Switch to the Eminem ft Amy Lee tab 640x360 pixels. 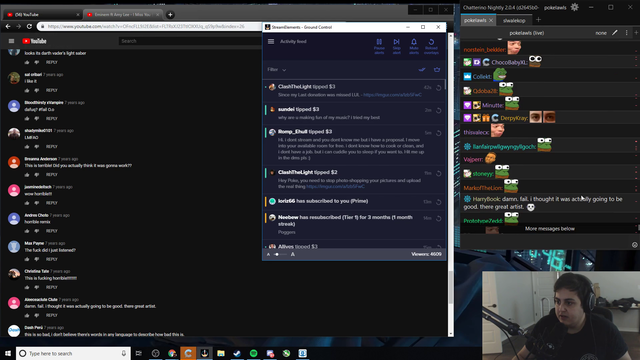point(122,15)
